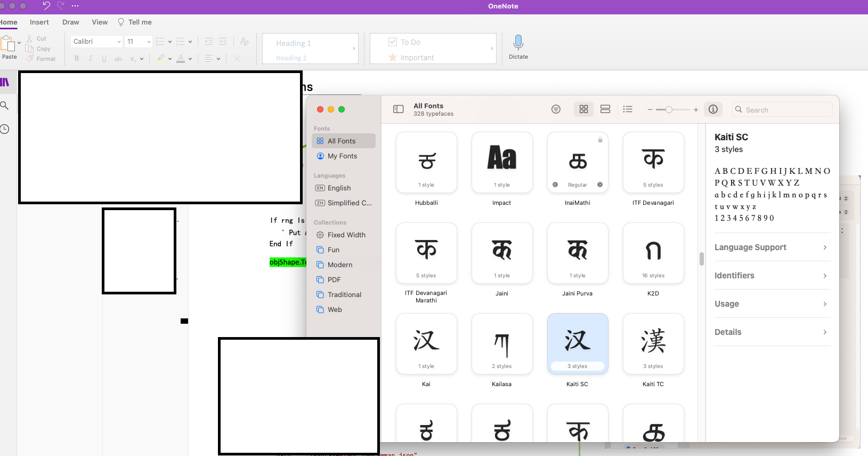The height and width of the screenshot is (456, 868).
Task: Open the recent notes clock icon
Action: point(4,129)
